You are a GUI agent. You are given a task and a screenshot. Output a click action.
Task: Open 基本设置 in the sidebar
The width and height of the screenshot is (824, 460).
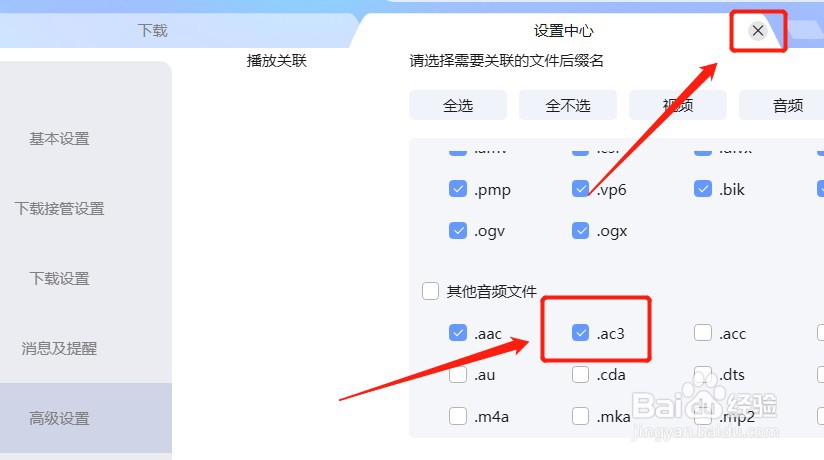click(59, 139)
